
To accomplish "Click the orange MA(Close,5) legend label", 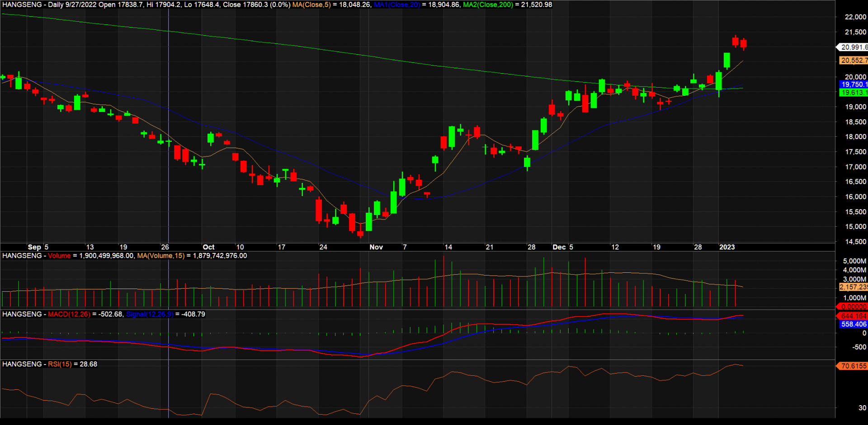I will (x=311, y=5).
